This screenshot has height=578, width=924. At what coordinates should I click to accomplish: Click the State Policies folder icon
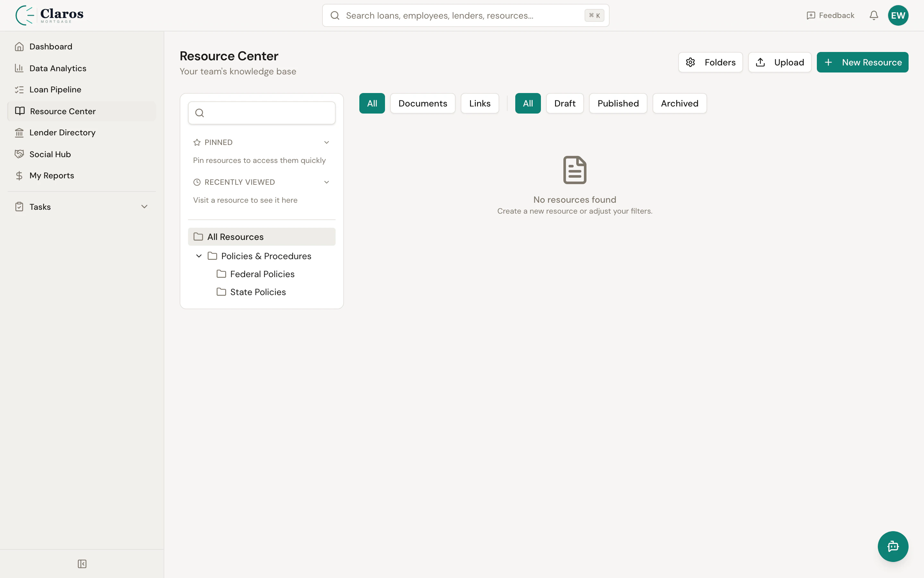[221, 292]
